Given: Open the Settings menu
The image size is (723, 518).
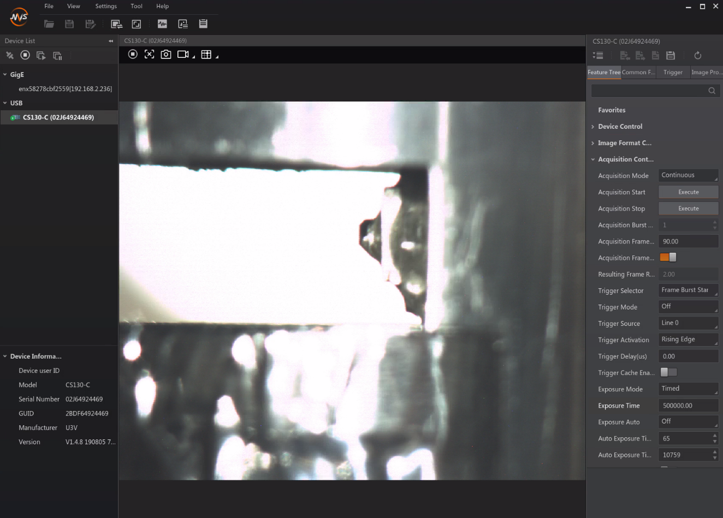Looking at the screenshot, I should tap(105, 6).
